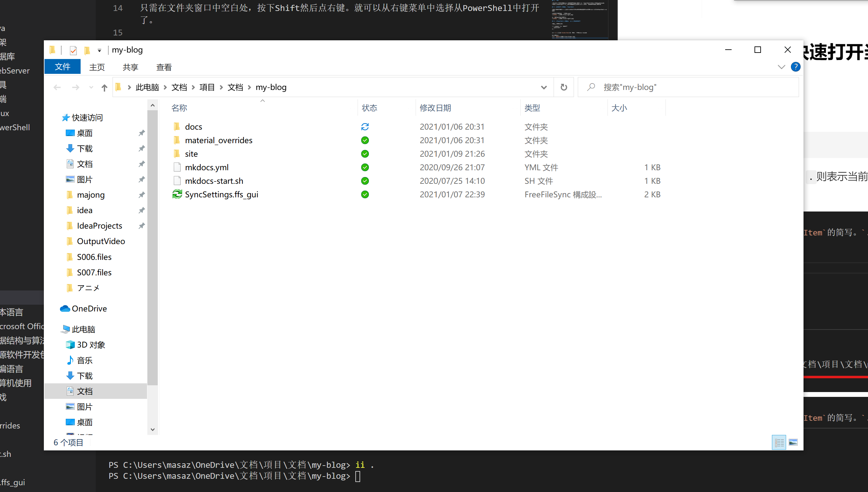This screenshot has height=492, width=868.
Task: Sort files by 修改日期 column header
Action: (x=435, y=108)
